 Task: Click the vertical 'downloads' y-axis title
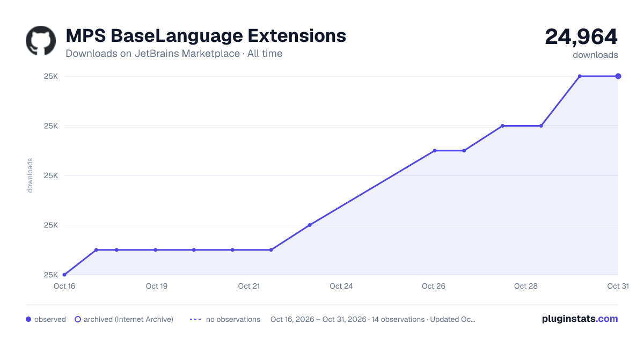pos(30,175)
